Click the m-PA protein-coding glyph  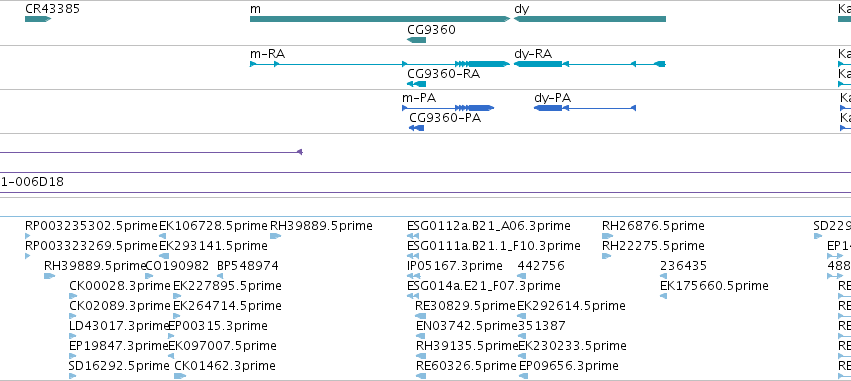[448, 107]
